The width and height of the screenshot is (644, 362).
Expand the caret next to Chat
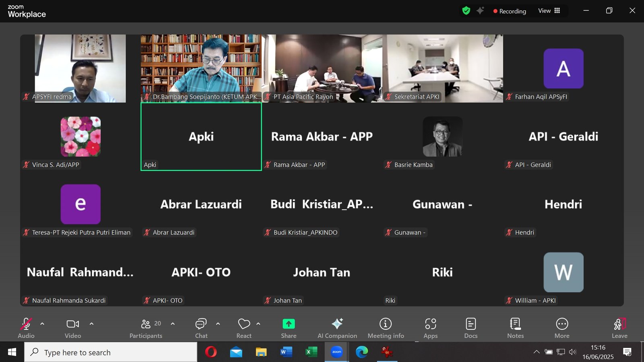coord(218,324)
